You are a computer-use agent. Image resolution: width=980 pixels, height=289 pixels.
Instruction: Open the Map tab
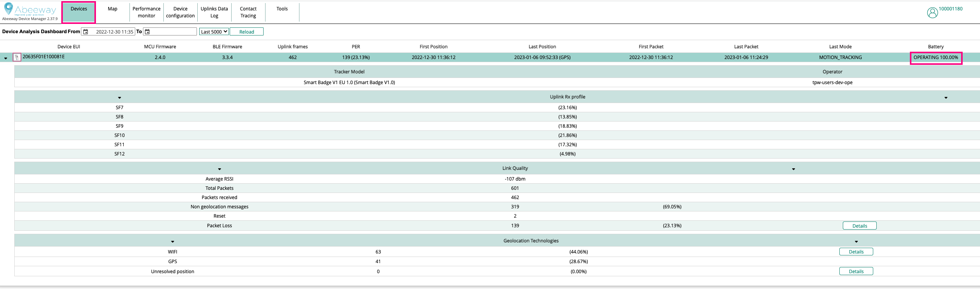113,12
